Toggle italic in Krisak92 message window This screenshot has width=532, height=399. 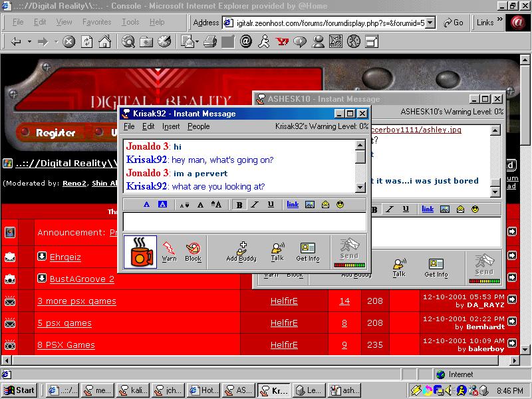(255, 205)
